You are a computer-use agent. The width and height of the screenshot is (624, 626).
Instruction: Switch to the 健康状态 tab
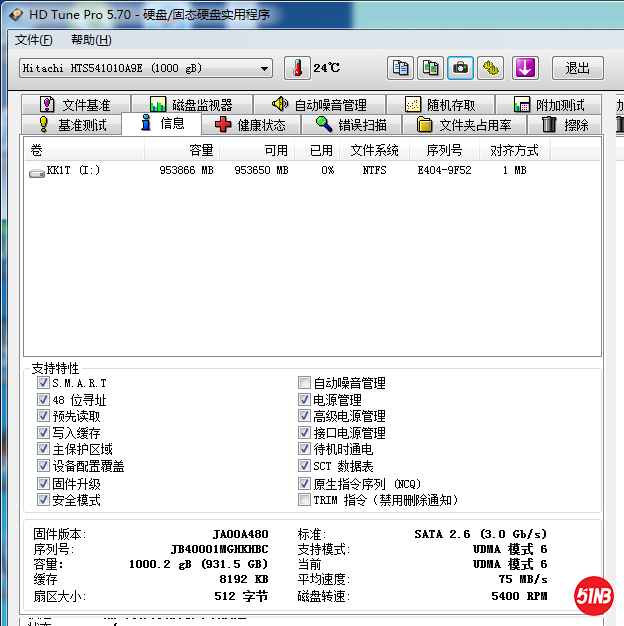[x=250, y=125]
